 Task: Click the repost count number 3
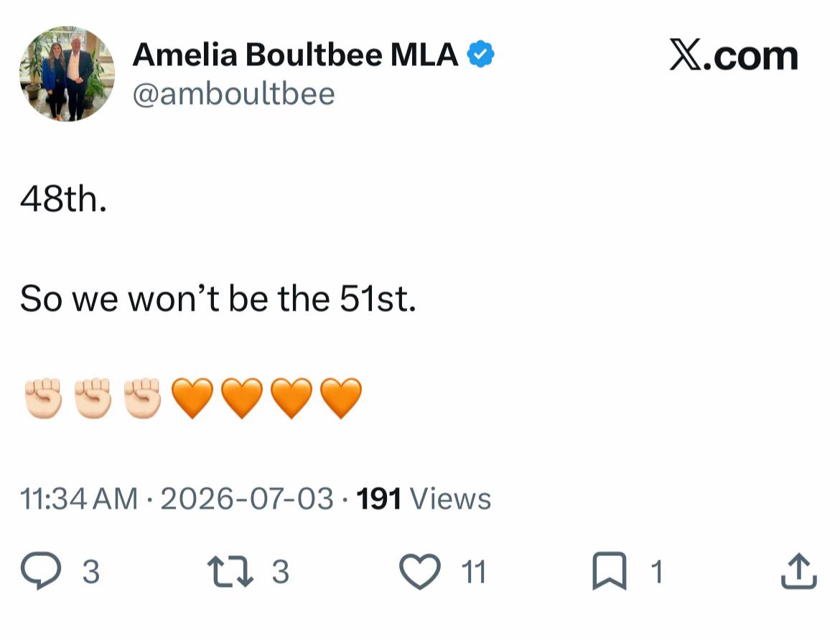click(280, 572)
